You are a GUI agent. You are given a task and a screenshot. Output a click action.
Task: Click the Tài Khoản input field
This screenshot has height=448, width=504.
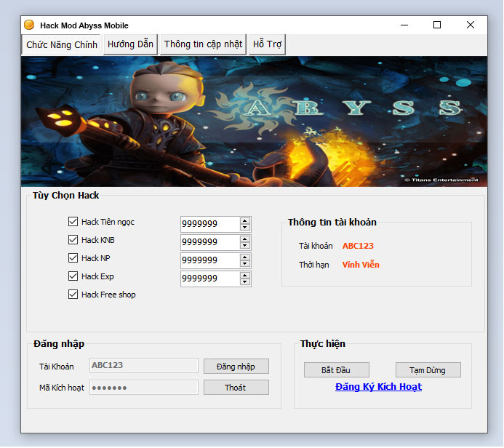tap(144, 365)
